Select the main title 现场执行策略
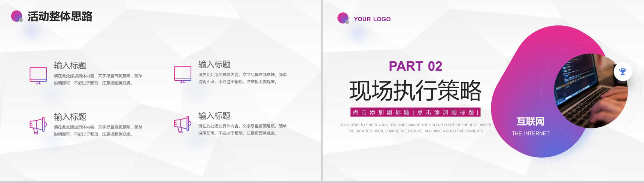This screenshot has height=183, width=644. point(415,91)
